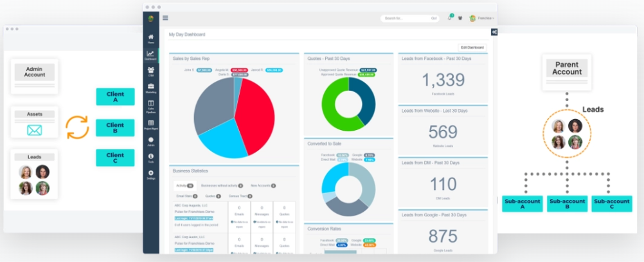
Task: Click Sub-account B in the right window
Action: click(568, 204)
